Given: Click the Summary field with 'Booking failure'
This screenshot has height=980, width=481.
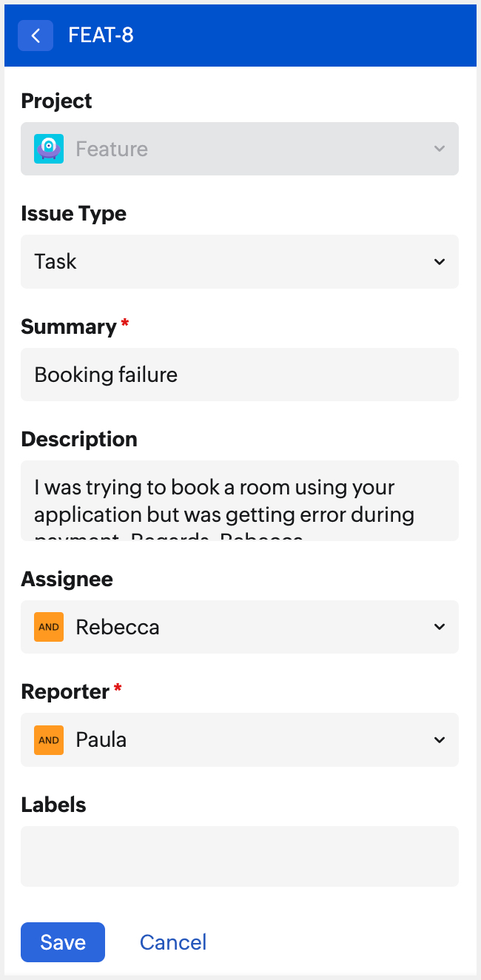Looking at the screenshot, I should pos(240,375).
